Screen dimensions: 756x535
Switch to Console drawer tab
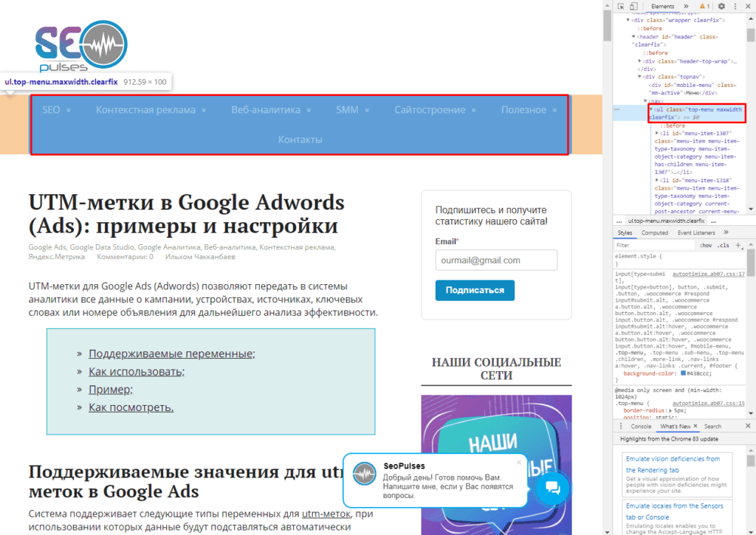pyautogui.click(x=641, y=427)
